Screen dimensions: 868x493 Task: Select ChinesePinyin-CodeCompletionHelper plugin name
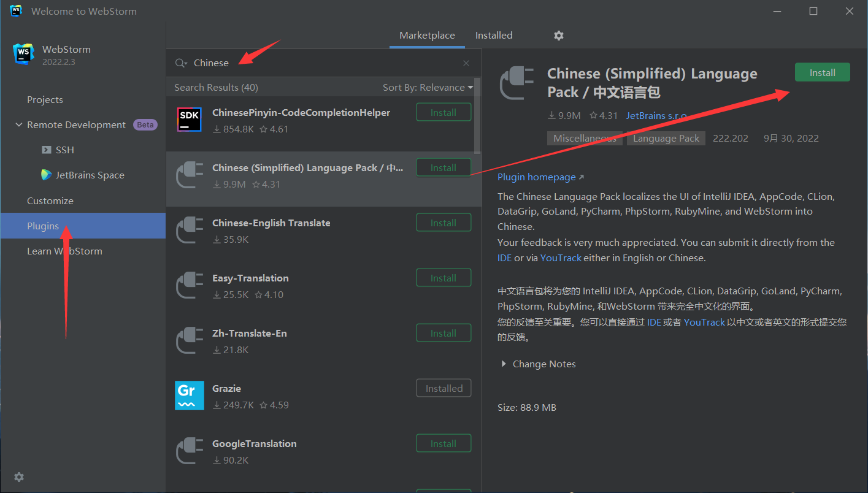(x=301, y=112)
